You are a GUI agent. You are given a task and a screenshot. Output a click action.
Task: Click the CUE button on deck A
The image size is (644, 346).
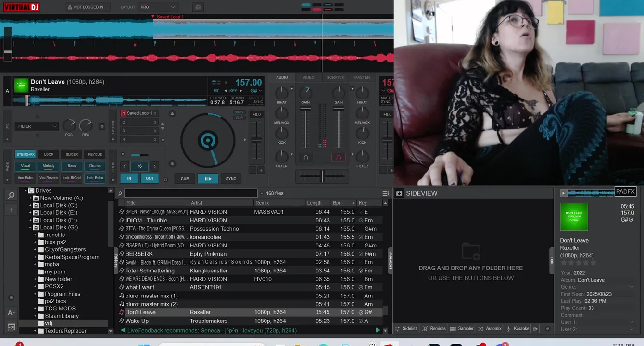point(185,179)
